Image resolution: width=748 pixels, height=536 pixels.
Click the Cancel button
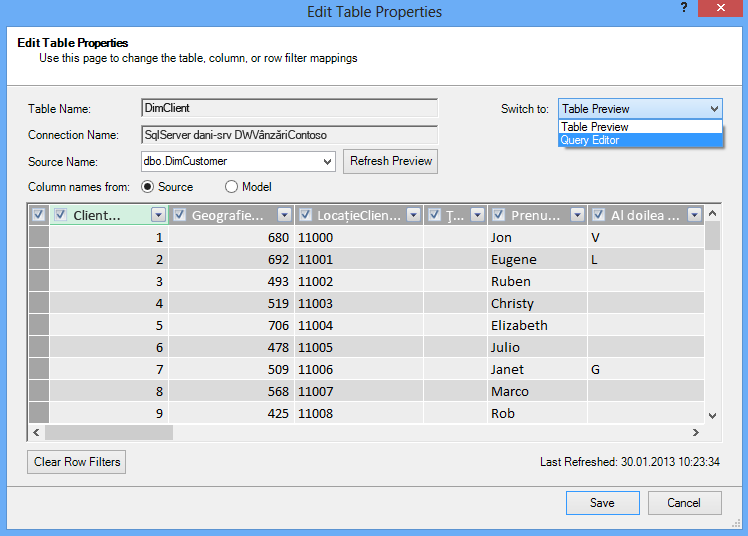click(685, 503)
